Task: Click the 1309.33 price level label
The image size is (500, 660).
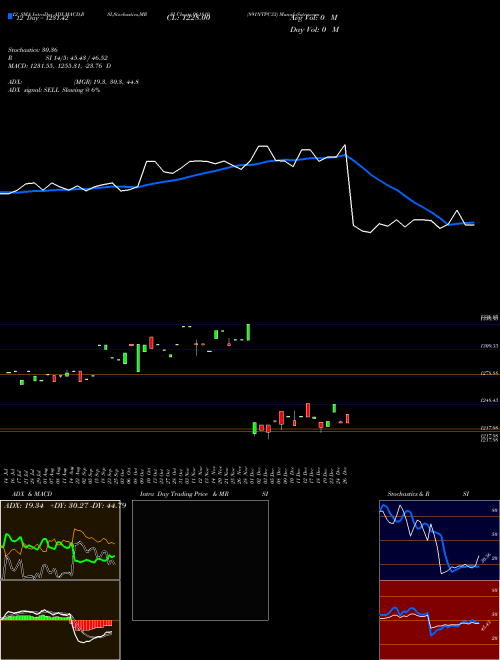Action: click(489, 346)
